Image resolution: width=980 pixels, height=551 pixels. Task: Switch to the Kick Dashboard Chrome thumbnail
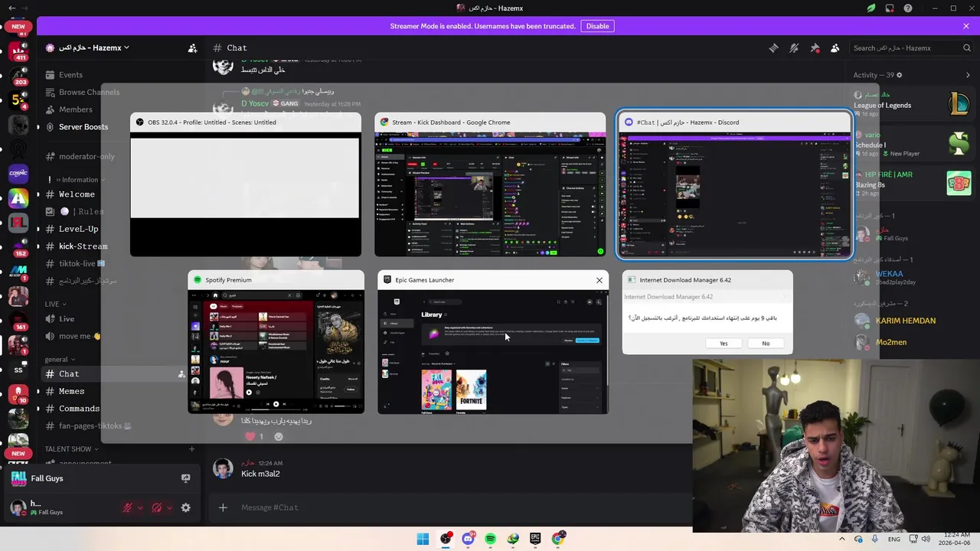pyautogui.click(x=490, y=185)
